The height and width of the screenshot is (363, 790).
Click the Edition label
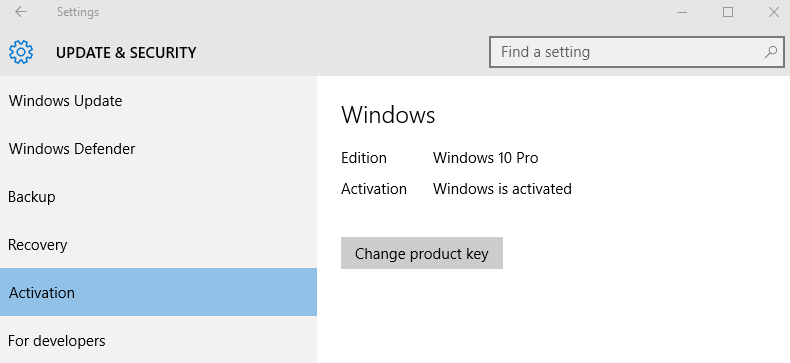(x=364, y=158)
